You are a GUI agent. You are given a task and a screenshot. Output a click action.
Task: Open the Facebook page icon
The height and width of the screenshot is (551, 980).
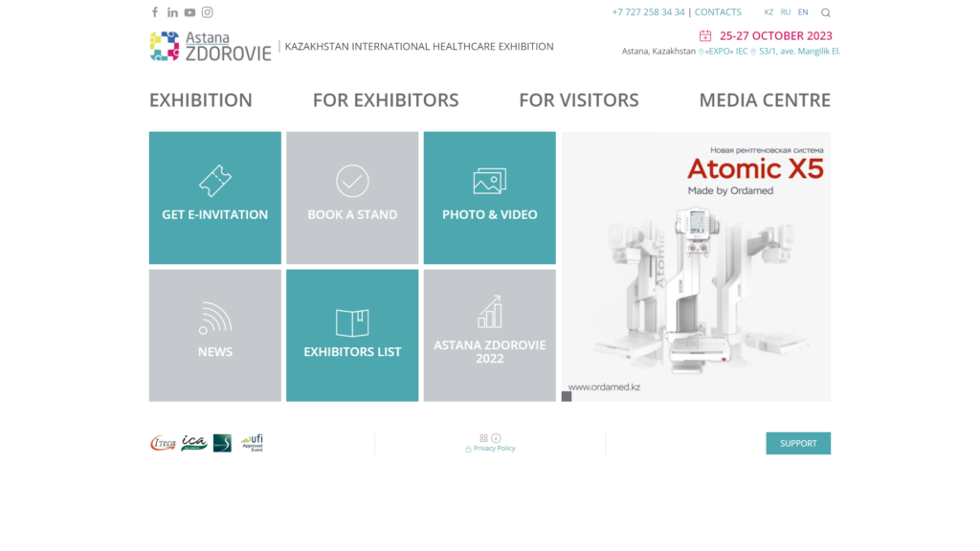click(155, 11)
